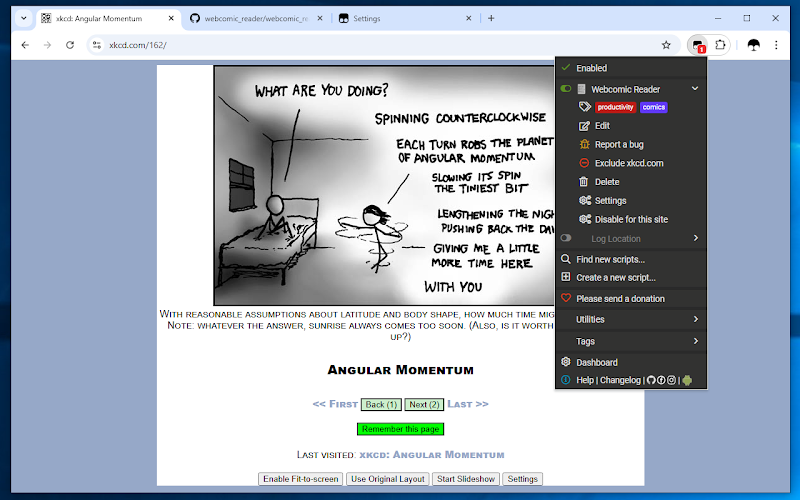This screenshot has height=500, width=800.
Task: Select Disable for this site
Action: pos(631,219)
